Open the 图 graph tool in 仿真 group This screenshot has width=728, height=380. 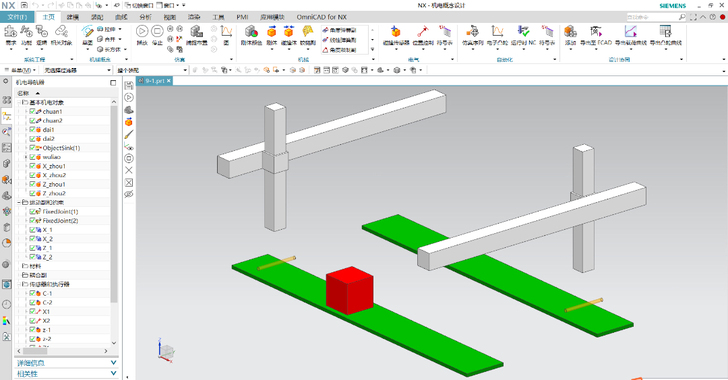coord(226,35)
